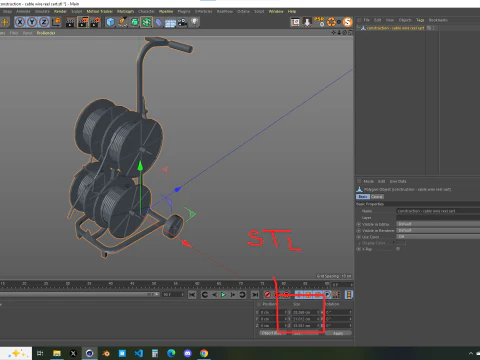
Task: Switch to the Coord attributes tab
Action: tap(377, 197)
